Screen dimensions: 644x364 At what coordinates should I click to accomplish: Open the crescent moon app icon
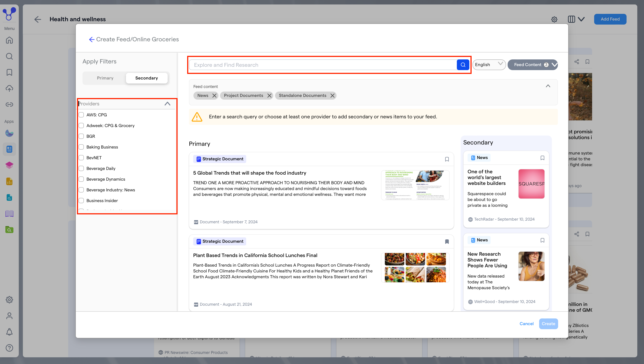coord(9,133)
